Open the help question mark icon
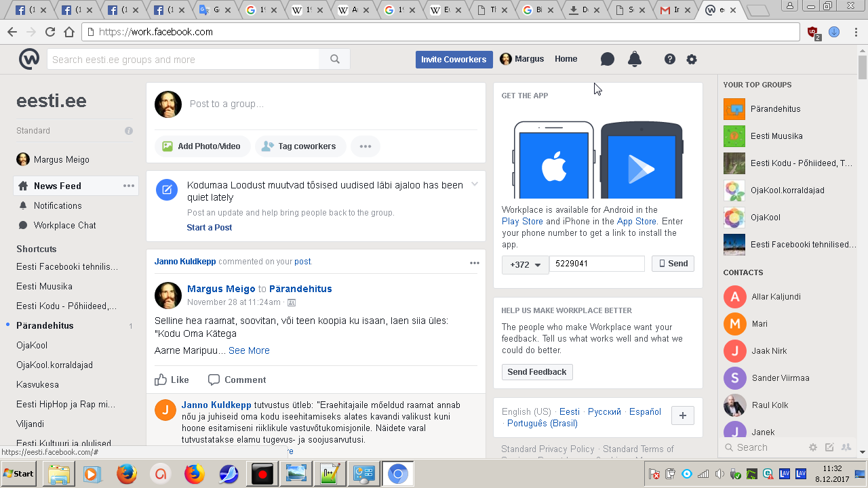 (x=670, y=59)
